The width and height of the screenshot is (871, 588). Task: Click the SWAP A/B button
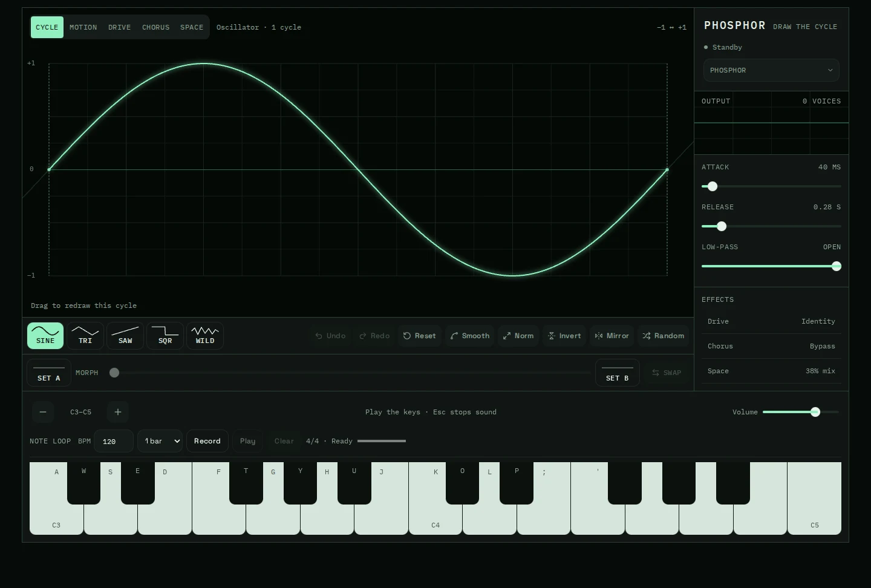click(667, 373)
